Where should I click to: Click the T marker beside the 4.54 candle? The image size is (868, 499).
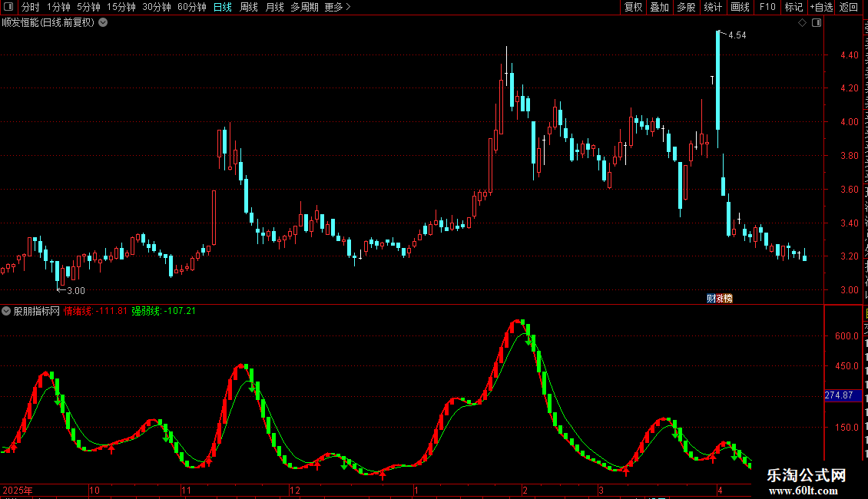tap(712, 80)
